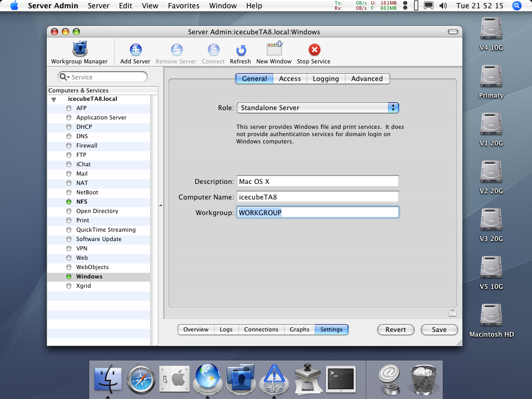
Task: Select the V1 20G desktop drive
Action: 491,125
